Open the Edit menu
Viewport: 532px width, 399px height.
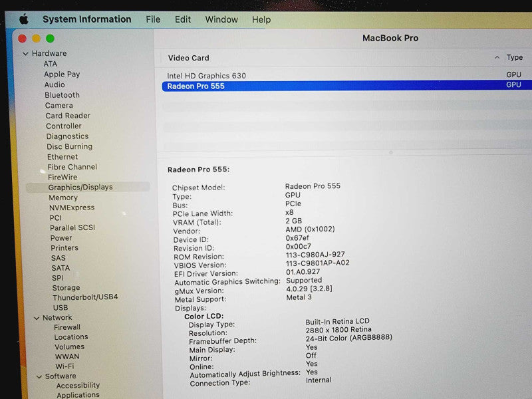click(x=183, y=20)
